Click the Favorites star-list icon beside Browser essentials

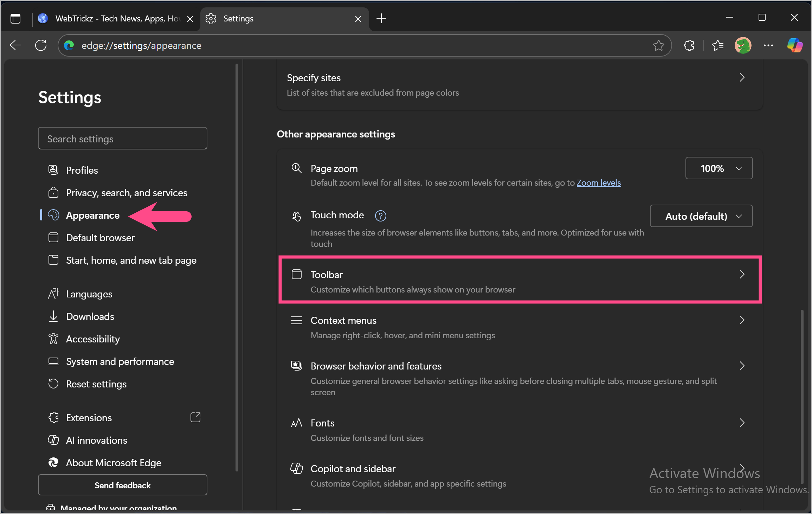pos(718,45)
